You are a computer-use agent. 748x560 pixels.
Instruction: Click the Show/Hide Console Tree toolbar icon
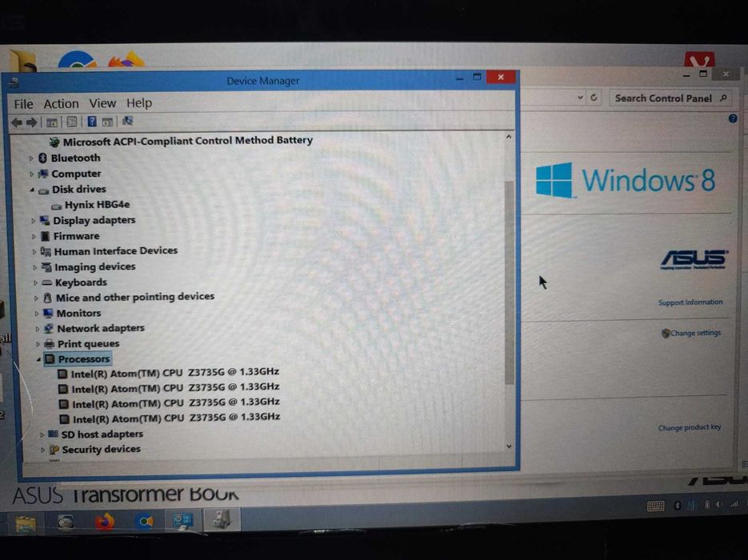[51, 122]
